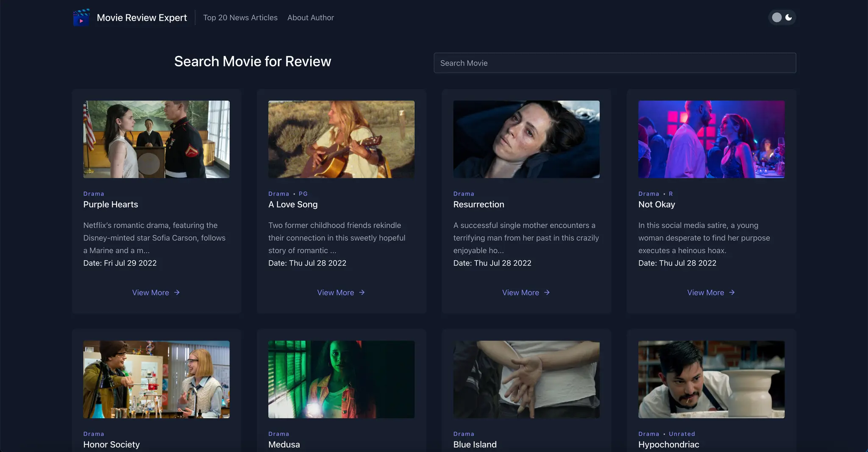The image size is (868, 452).
Task: Click the Purple Hearts title
Action: tap(111, 204)
